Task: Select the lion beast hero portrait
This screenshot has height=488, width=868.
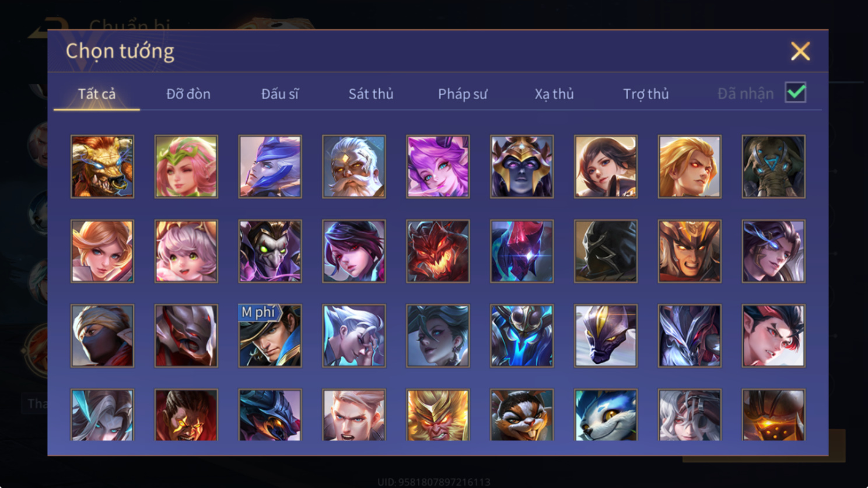Action: click(x=102, y=167)
